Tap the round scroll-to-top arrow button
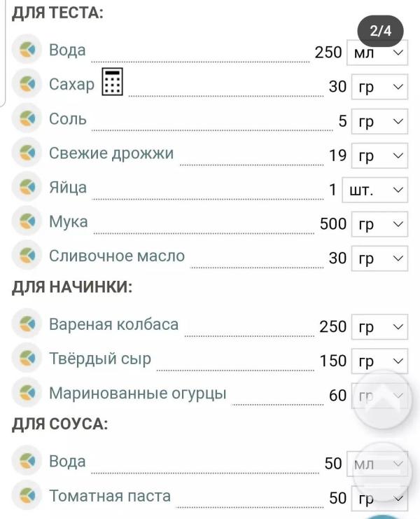420x519 pixels. click(383, 399)
